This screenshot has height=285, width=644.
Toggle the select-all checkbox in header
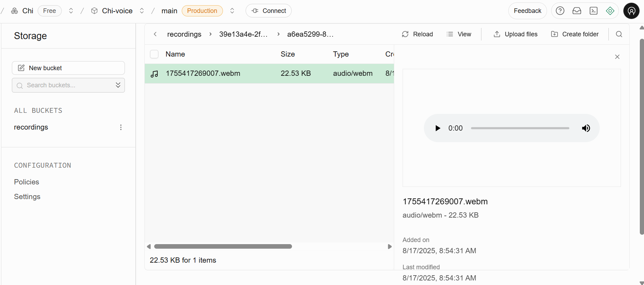tap(154, 54)
